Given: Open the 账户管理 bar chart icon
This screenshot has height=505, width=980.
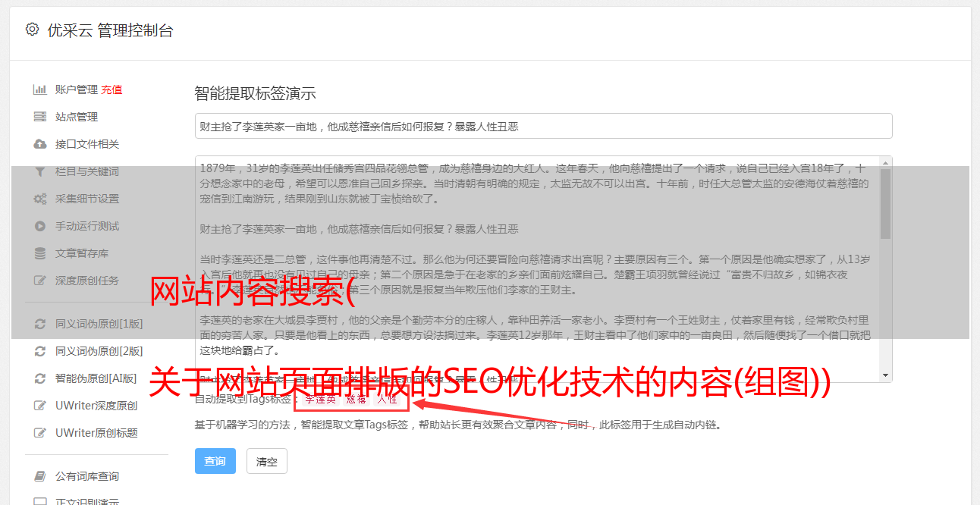Looking at the screenshot, I should [40, 89].
